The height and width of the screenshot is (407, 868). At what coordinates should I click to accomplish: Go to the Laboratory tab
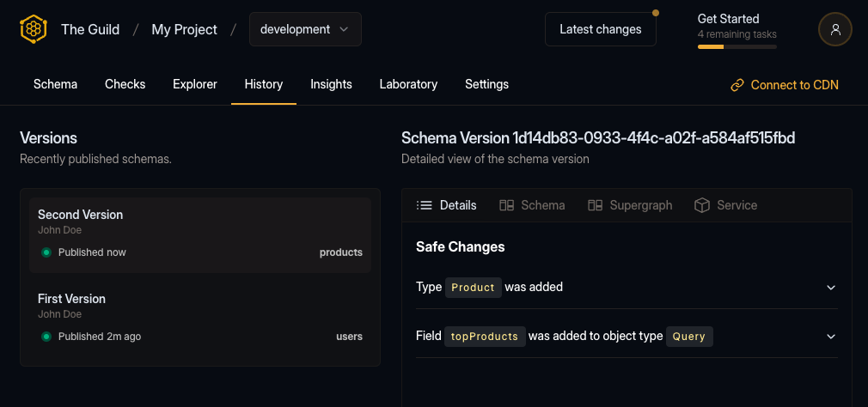(x=408, y=84)
